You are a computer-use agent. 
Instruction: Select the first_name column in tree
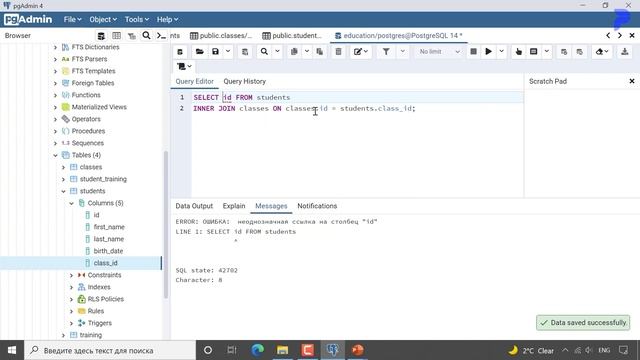[109, 227]
